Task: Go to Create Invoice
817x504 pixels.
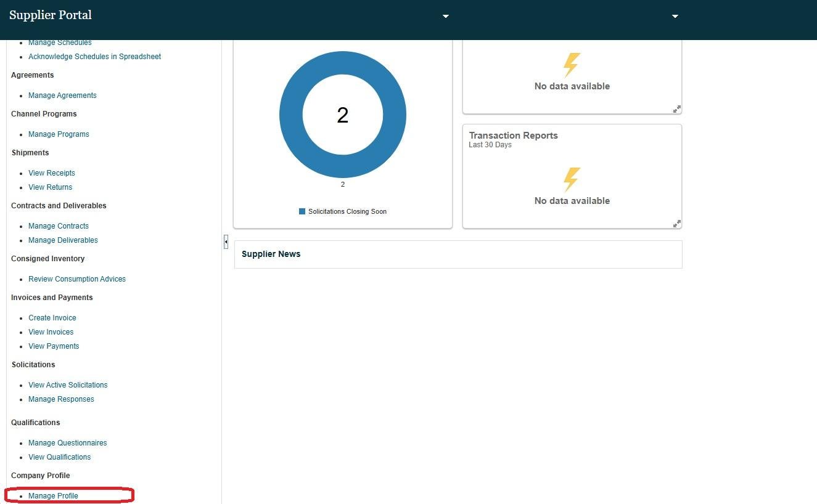Action: [x=52, y=318]
